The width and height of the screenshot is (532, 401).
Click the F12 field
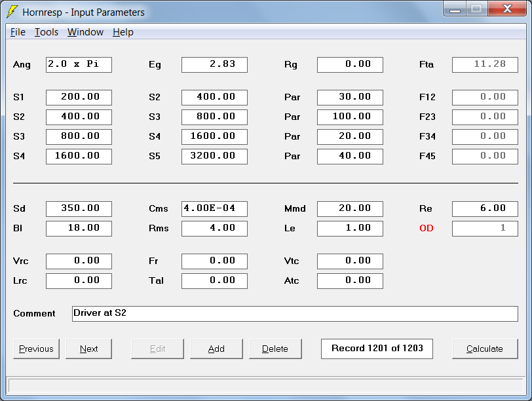tap(485, 98)
